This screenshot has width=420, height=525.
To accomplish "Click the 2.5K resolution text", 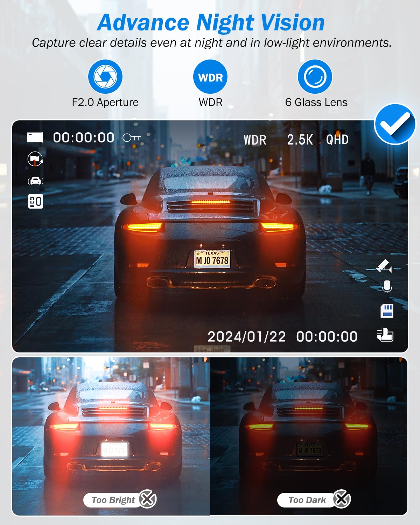I will click(300, 140).
